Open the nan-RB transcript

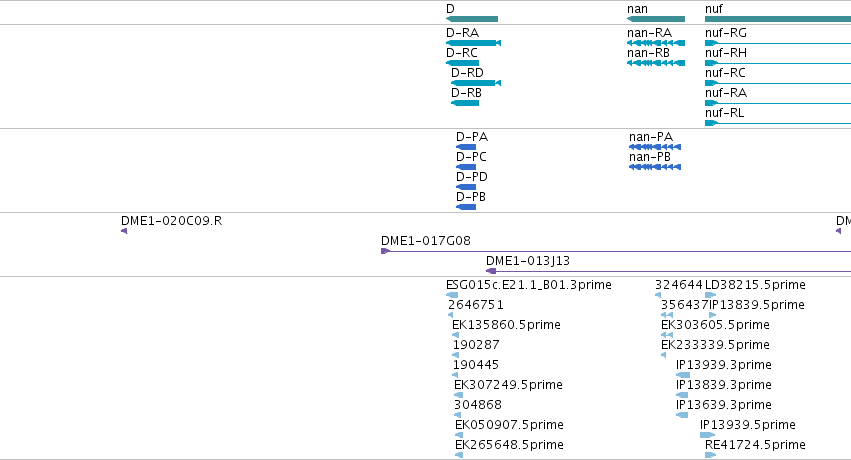[x=656, y=63]
